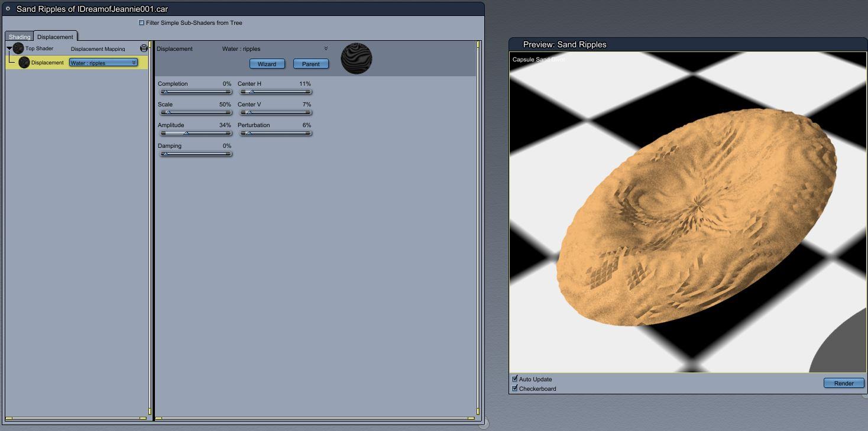The width and height of the screenshot is (868, 431).
Task: Open the Displacement shader type chevron menu
Action: (326, 48)
